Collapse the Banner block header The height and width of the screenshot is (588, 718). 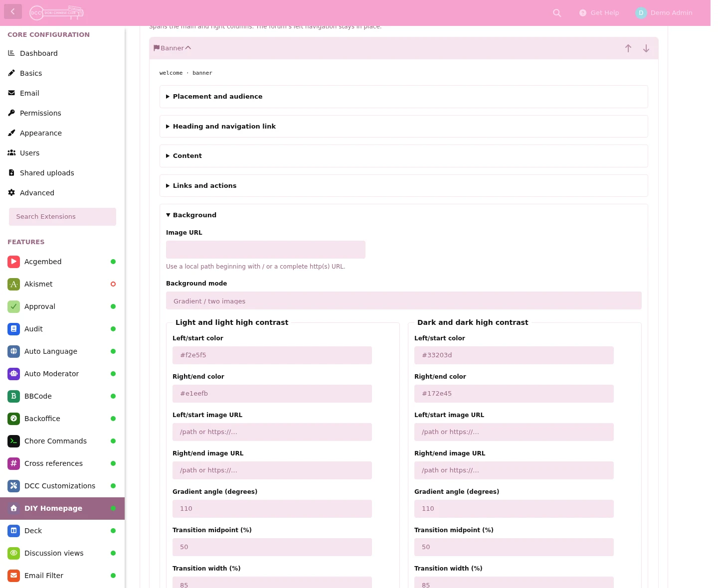(x=173, y=48)
